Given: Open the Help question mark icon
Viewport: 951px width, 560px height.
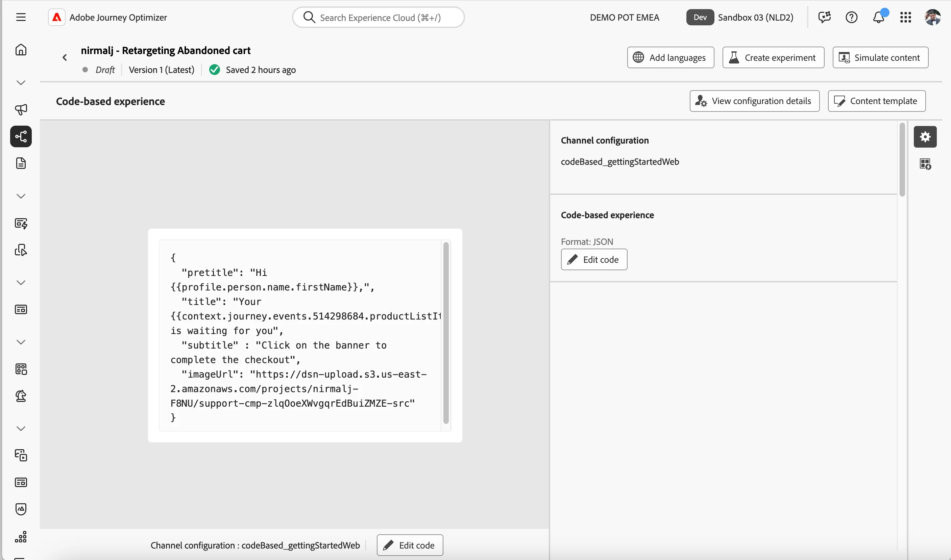Looking at the screenshot, I should coord(851,17).
